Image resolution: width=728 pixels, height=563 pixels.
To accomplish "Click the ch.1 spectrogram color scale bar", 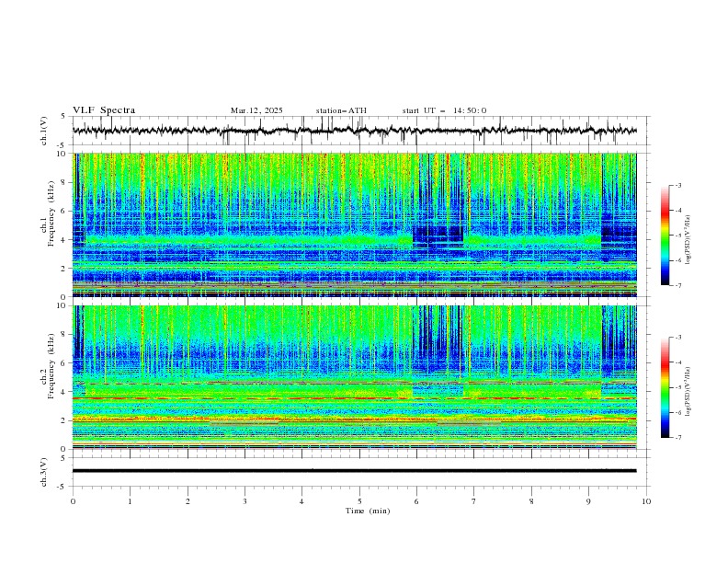I will [665, 236].
